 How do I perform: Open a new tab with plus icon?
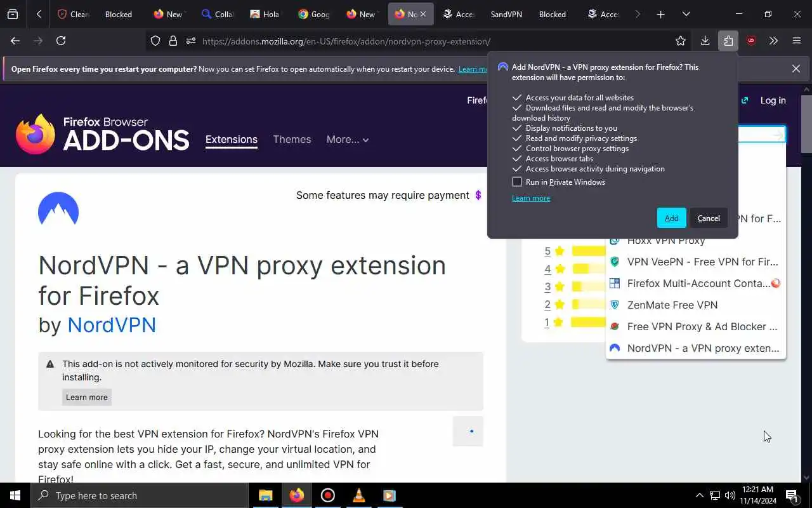coord(660,14)
